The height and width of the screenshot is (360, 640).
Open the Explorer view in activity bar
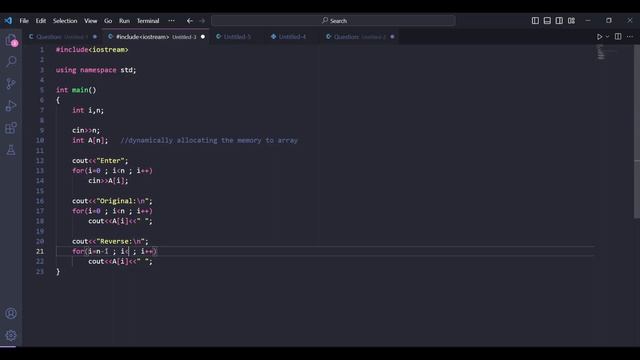click(x=11, y=40)
